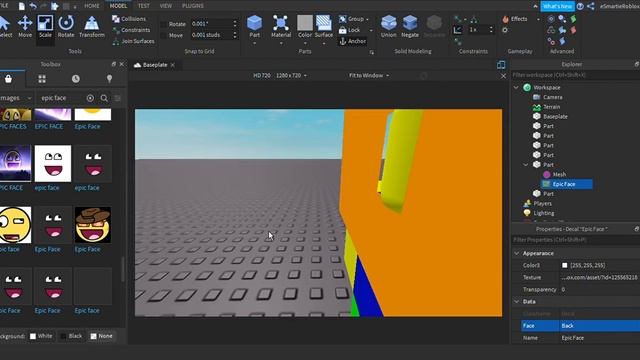Select the White background option

(x=41, y=336)
